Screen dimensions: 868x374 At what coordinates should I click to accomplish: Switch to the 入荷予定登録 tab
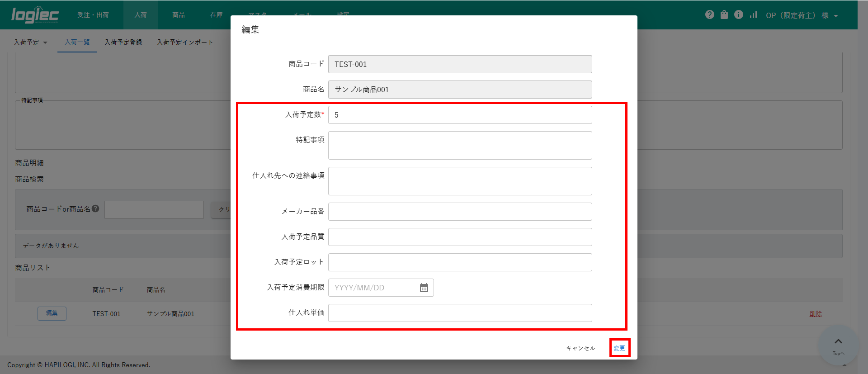coord(123,42)
